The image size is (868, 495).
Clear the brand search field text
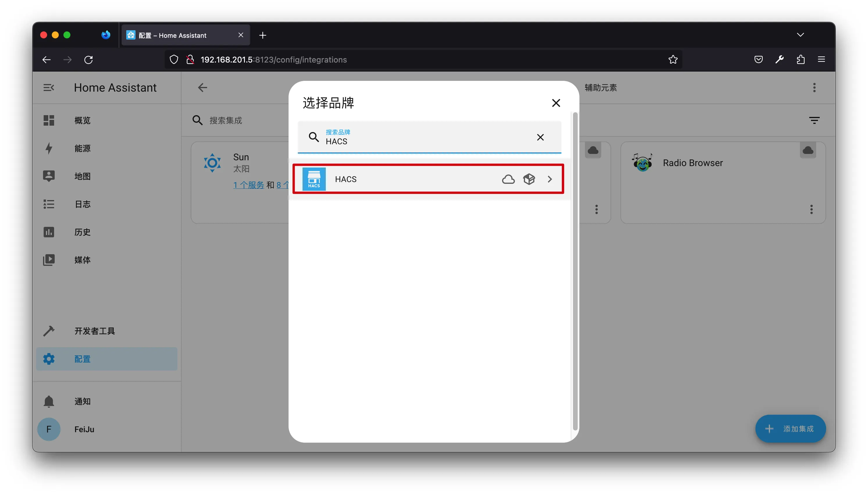click(540, 137)
